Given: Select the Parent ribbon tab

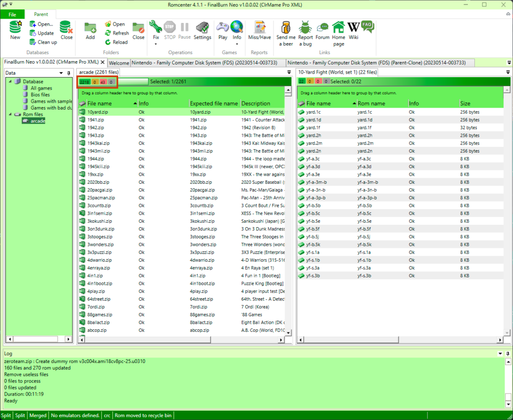Looking at the screenshot, I should click(x=41, y=15).
